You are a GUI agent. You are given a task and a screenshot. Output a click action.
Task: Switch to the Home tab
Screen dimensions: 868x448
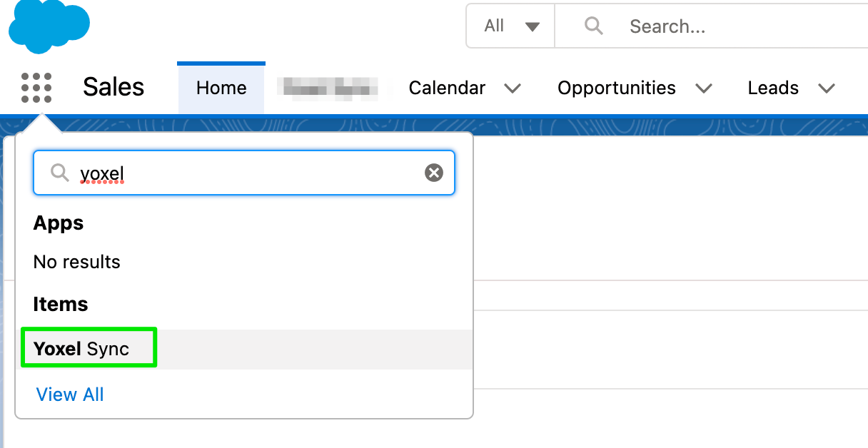(x=221, y=88)
